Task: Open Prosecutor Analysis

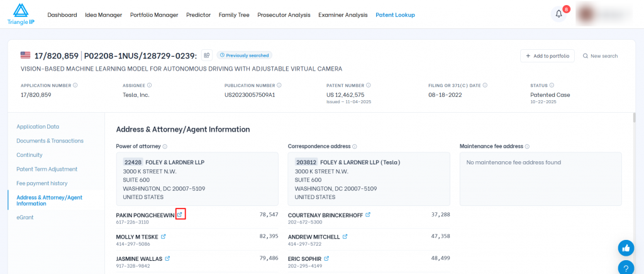Action: click(x=284, y=15)
